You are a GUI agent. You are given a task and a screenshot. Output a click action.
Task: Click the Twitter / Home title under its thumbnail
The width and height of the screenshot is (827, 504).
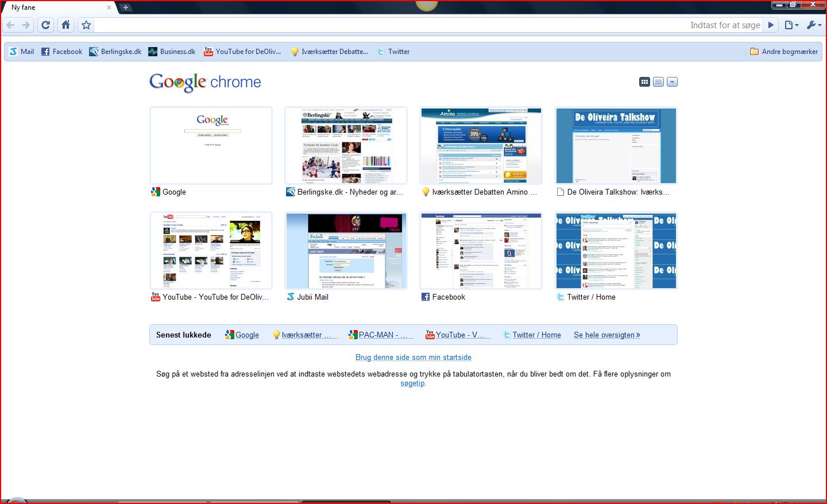(x=592, y=297)
